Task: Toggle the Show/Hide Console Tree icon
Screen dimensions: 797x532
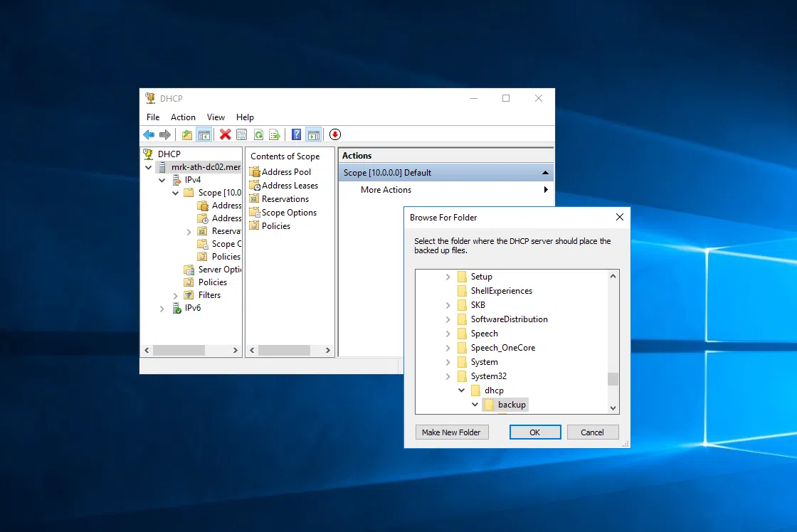Action: [204, 134]
